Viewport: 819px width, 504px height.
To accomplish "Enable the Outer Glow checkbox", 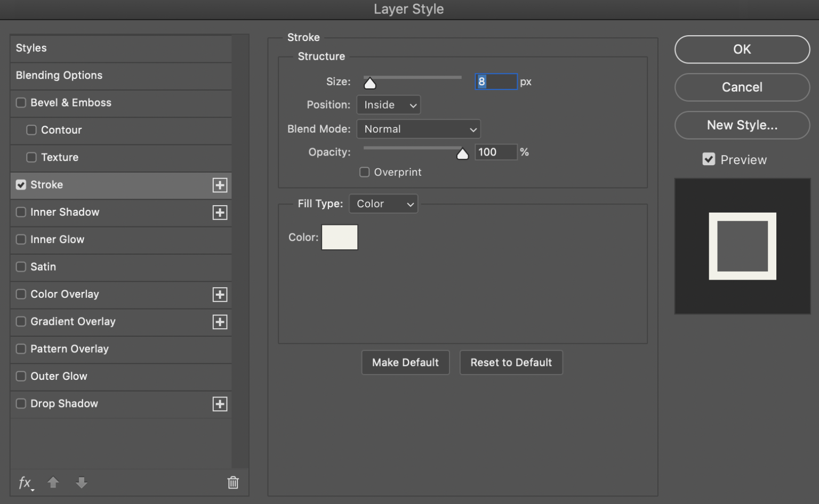I will point(21,376).
